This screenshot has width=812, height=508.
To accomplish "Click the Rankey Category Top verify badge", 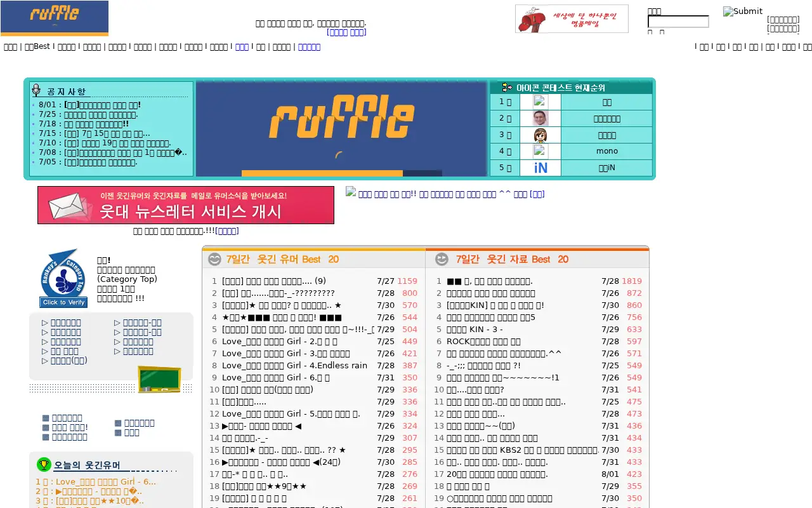I will pos(63,278).
